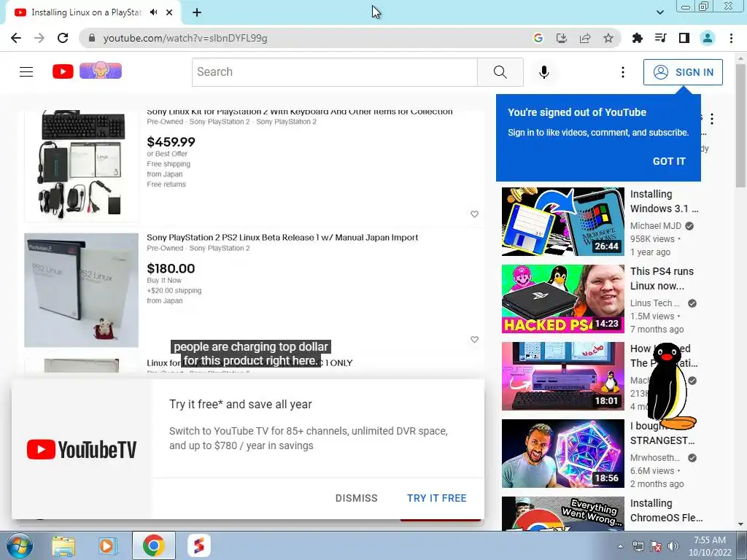Open options menu beside signed-out popup
This screenshot has width=747, height=560.
tap(712, 119)
